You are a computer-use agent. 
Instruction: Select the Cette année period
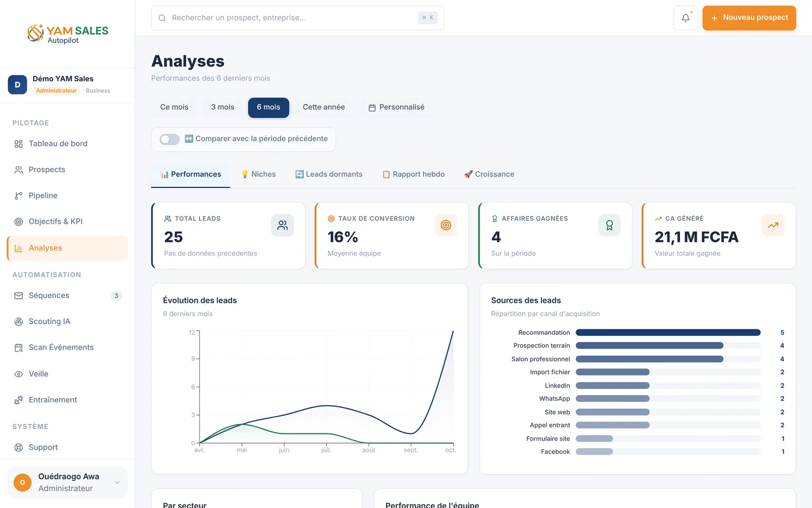point(324,107)
